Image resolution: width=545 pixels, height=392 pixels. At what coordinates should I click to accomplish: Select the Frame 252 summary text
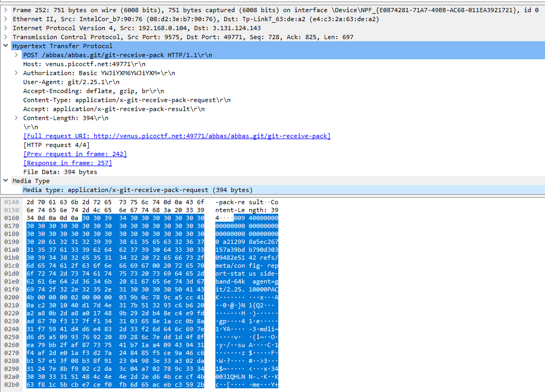[x=276, y=11]
